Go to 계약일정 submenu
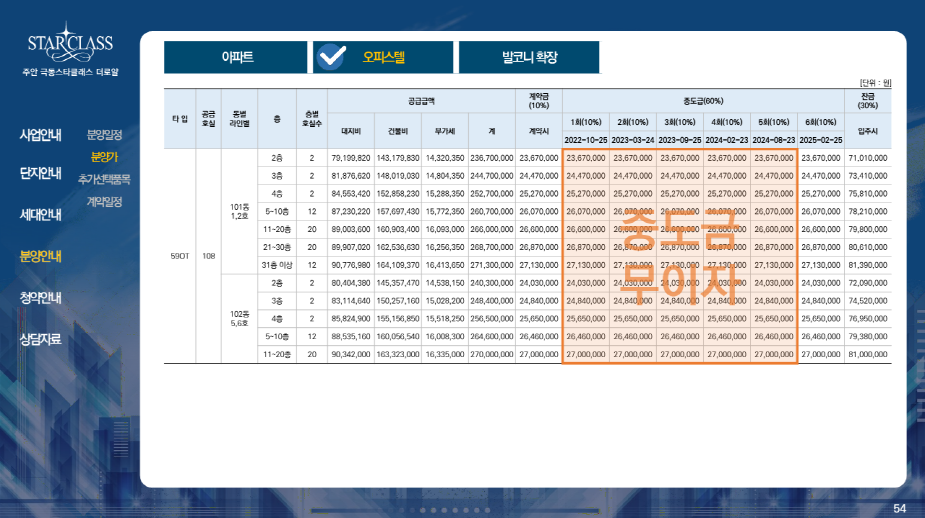This screenshot has height=518, width=925. (104, 201)
